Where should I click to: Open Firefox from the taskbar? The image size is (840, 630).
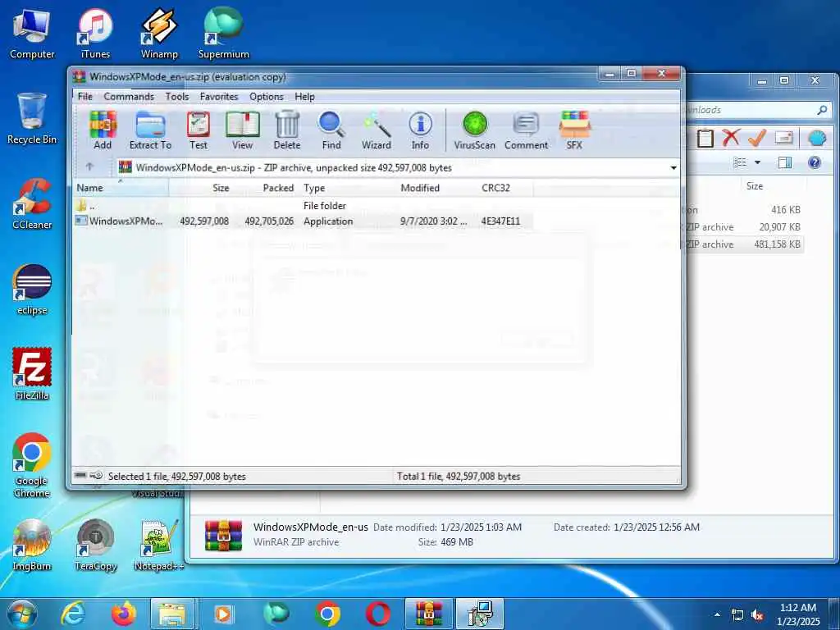click(x=123, y=614)
